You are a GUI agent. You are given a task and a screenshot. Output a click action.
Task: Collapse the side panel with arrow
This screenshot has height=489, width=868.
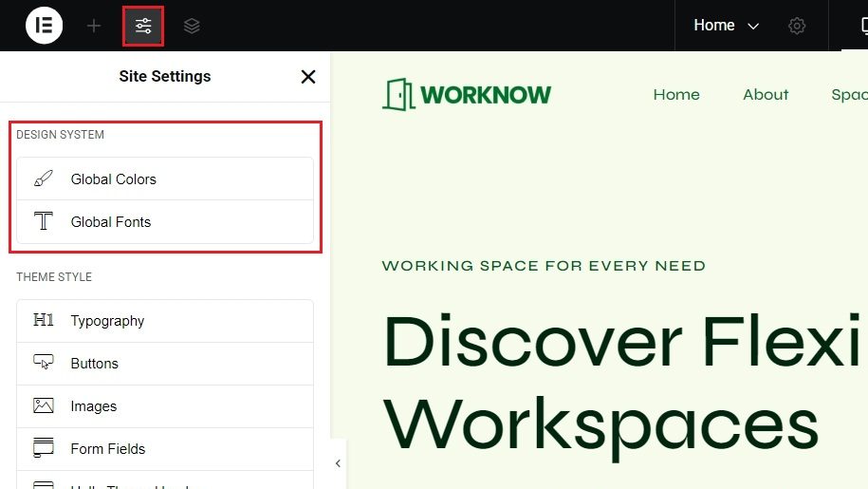[338, 463]
